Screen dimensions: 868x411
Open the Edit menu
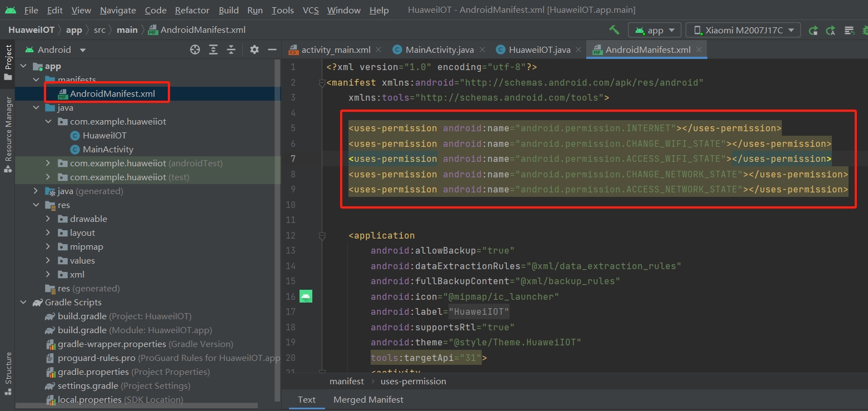pyautogui.click(x=55, y=11)
